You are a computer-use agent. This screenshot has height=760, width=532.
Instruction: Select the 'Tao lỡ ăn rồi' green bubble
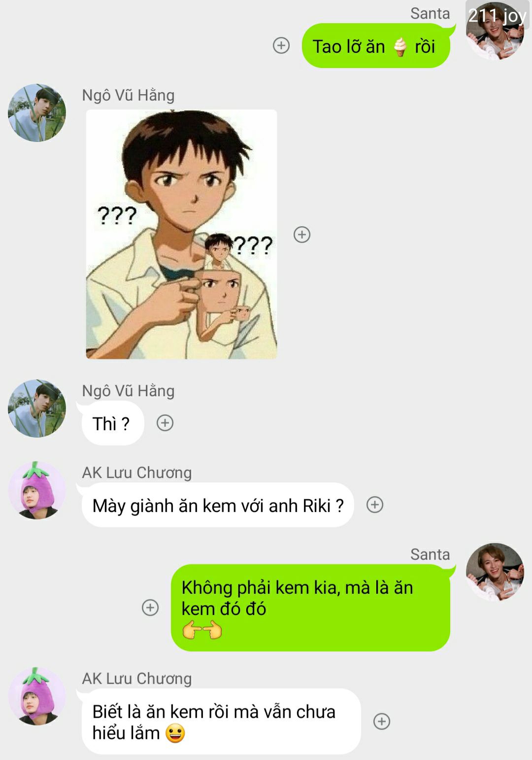pyautogui.click(x=376, y=46)
